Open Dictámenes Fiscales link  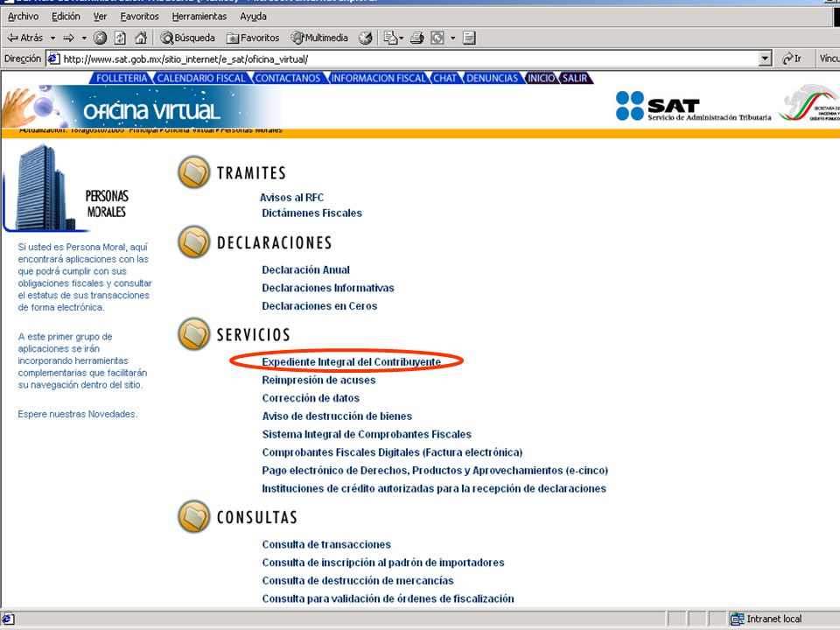311,213
